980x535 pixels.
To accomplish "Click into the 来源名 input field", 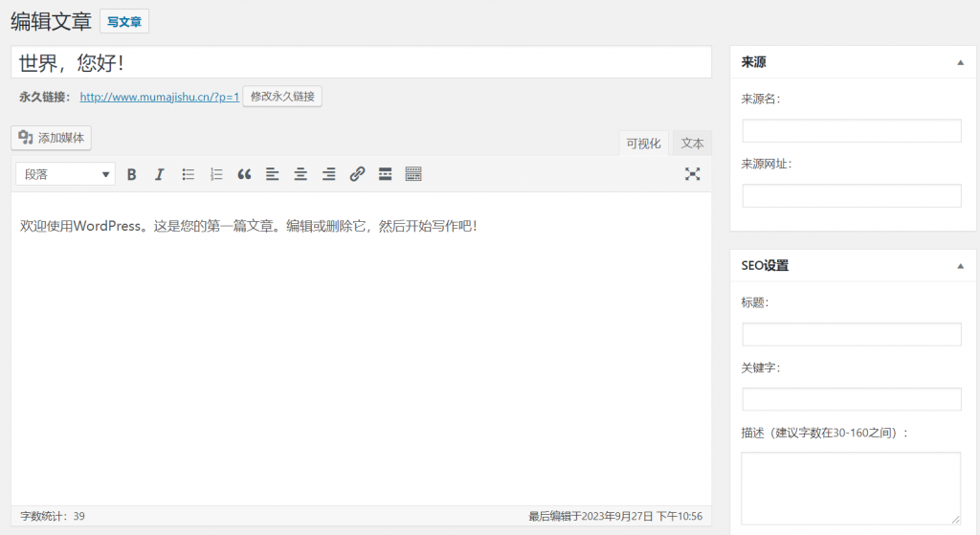I will point(851,130).
